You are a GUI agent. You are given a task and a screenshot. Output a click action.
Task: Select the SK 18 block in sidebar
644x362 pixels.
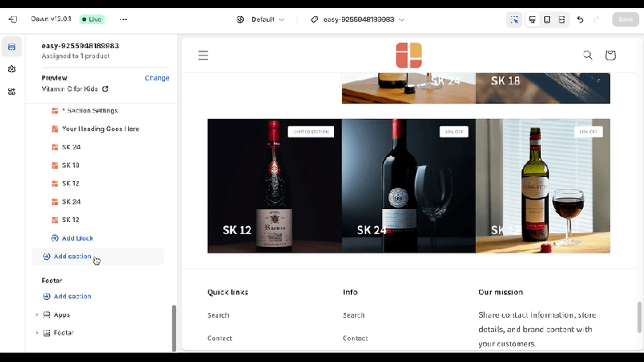coord(71,166)
